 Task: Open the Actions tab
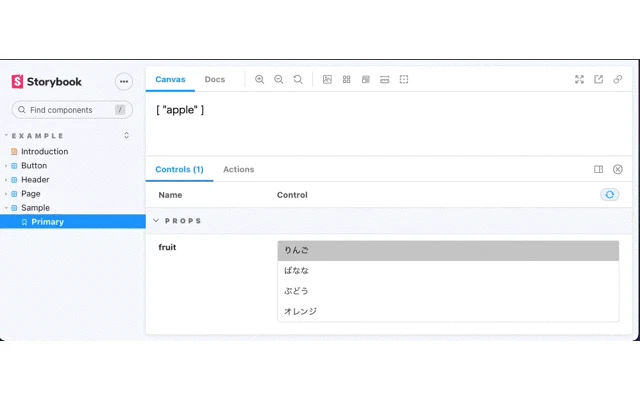tap(239, 169)
